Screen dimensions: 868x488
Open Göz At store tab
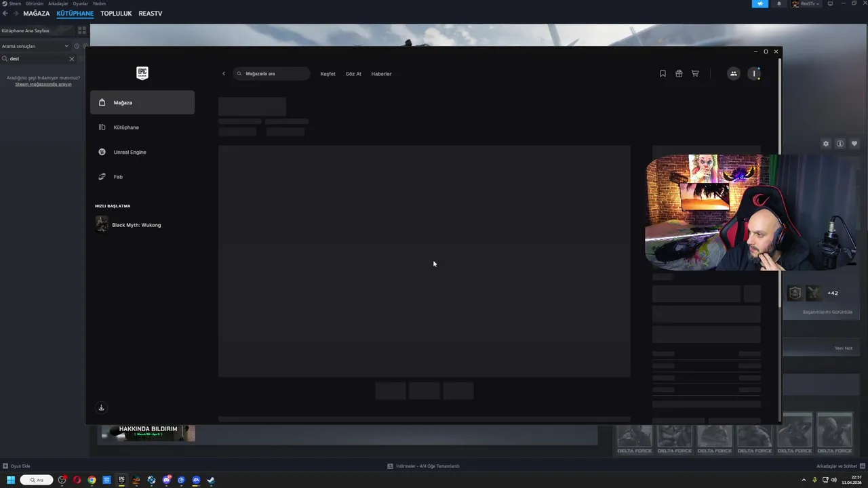[x=353, y=73]
